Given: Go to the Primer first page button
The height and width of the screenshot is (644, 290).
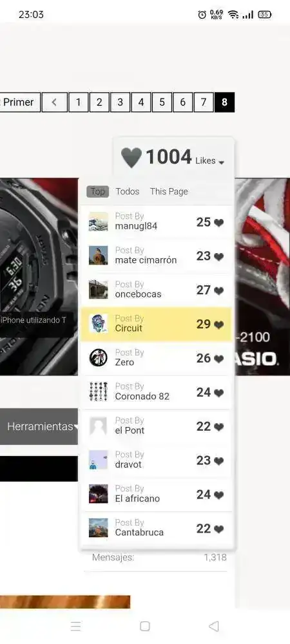Looking at the screenshot, I should (x=20, y=102).
